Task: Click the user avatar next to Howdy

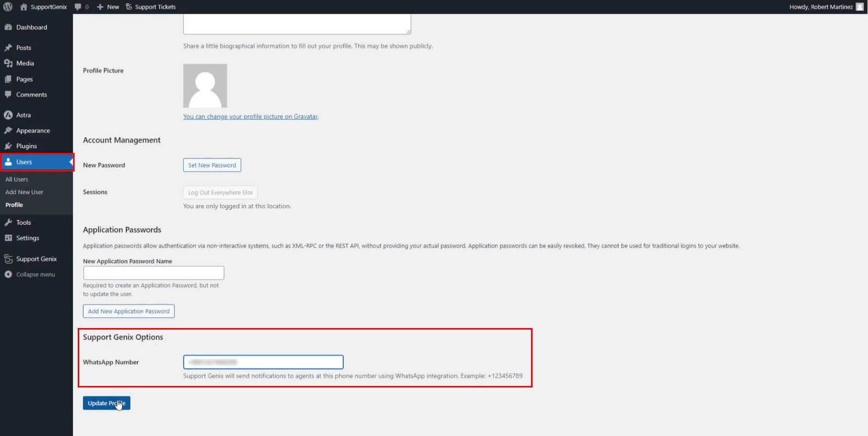Action: [x=860, y=7]
